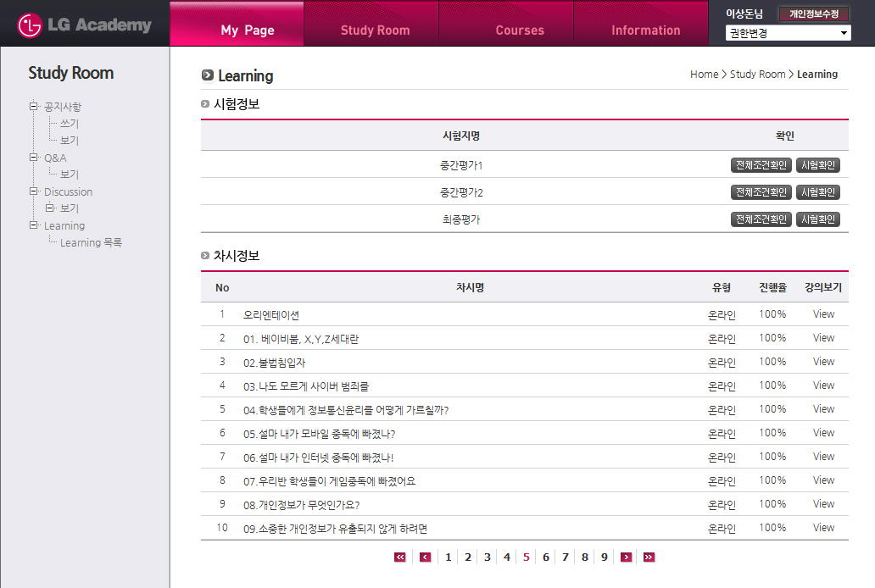Click the previous page arrow icon
Screen dimensions: 875x588
click(425, 557)
